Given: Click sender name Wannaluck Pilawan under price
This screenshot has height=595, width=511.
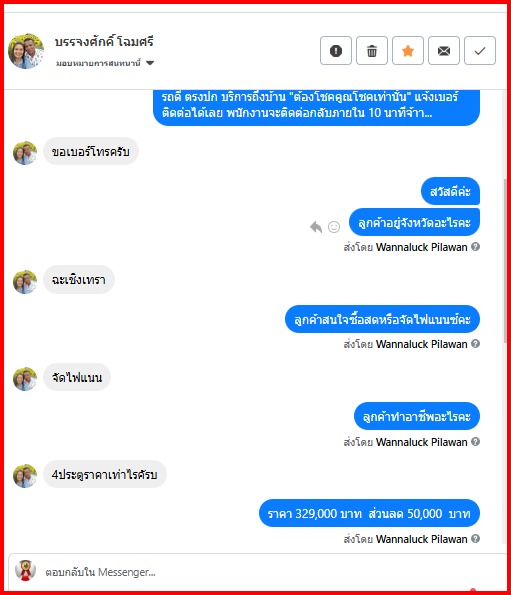Looking at the screenshot, I should 421,539.
